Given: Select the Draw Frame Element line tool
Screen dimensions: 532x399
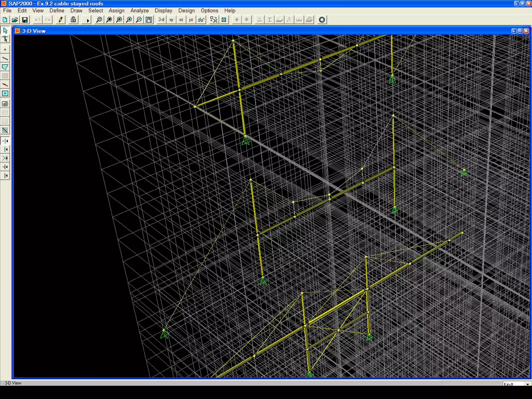Looking at the screenshot, I should tap(5, 58).
